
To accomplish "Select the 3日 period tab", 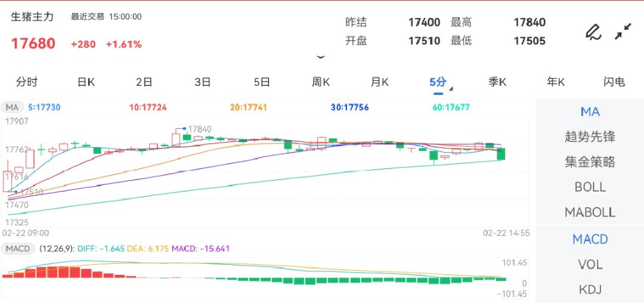I will pyautogui.click(x=203, y=82).
